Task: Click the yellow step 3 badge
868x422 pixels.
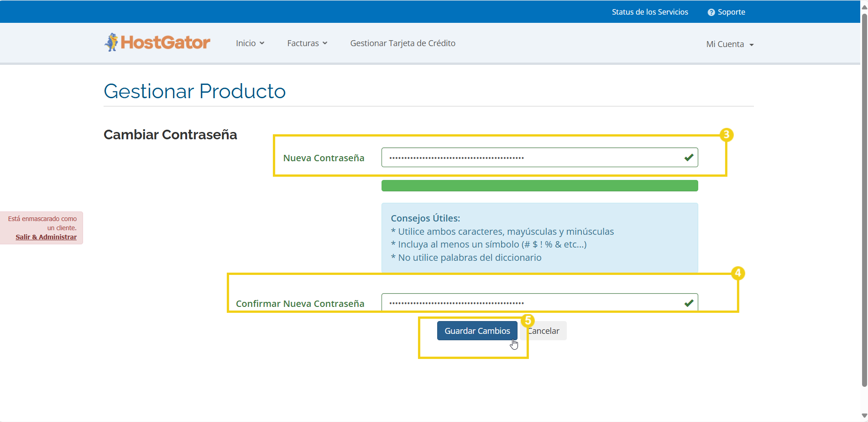Action: [x=727, y=135]
